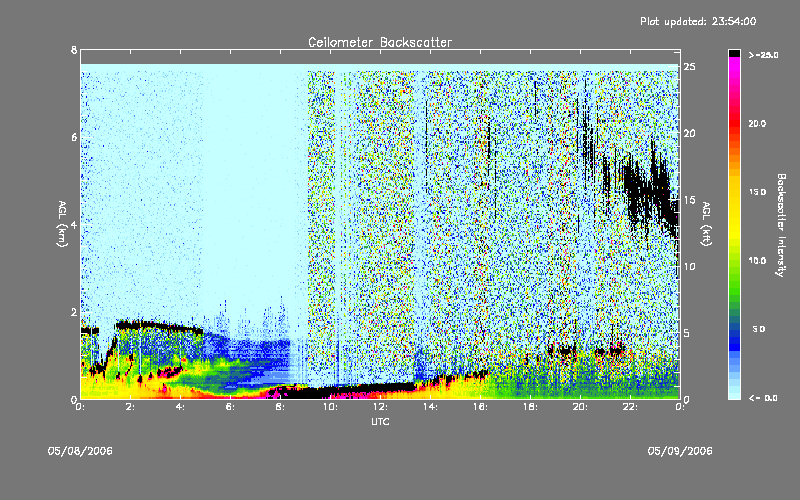Select the start date label 05/08/2006

pos(80,451)
